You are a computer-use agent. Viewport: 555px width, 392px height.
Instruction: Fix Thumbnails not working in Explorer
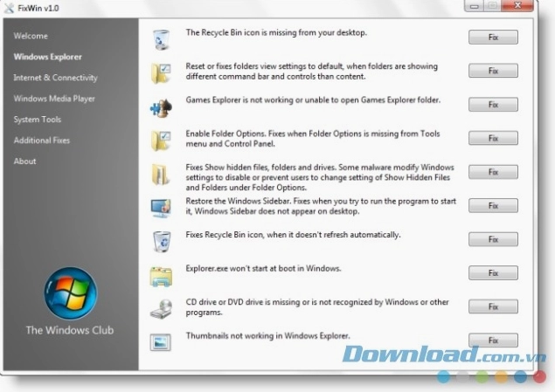pyautogui.click(x=493, y=340)
